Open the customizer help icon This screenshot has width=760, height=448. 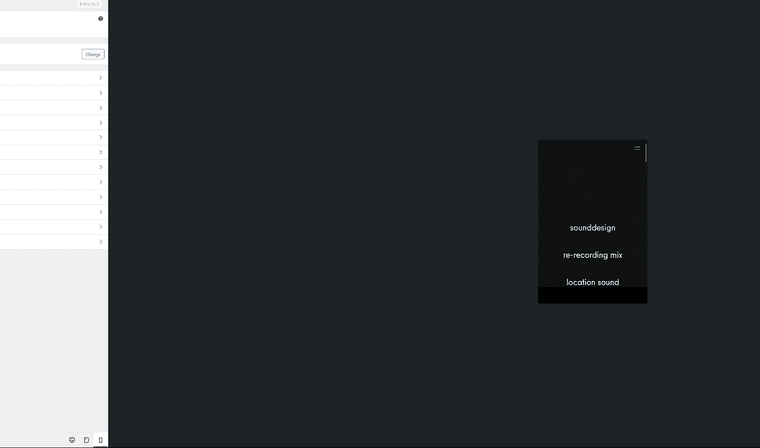click(x=100, y=18)
